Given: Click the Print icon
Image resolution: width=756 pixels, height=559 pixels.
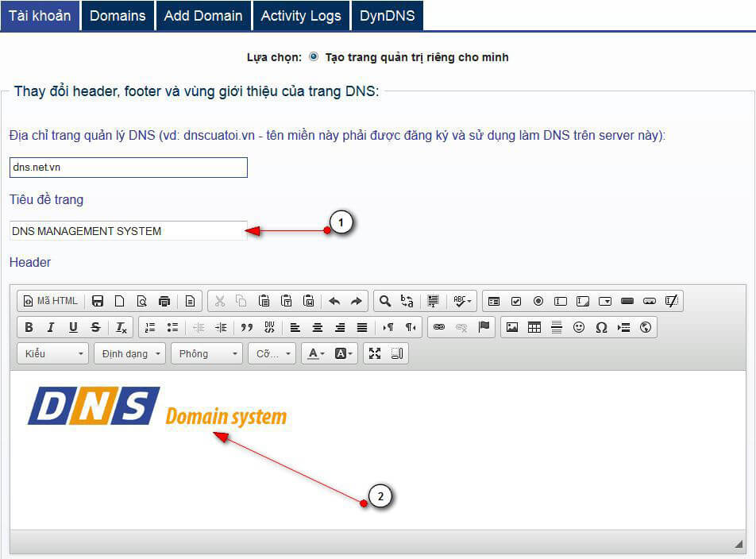Looking at the screenshot, I should point(164,301).
